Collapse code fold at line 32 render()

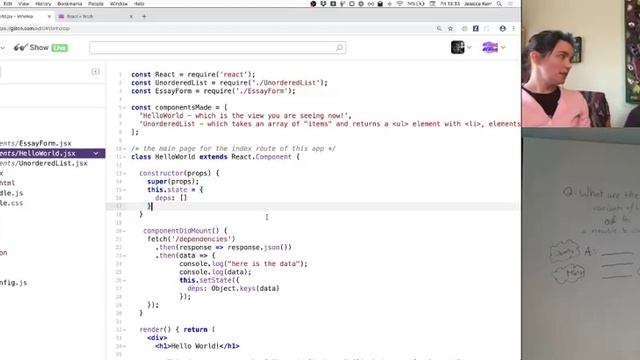coord(124,330)
